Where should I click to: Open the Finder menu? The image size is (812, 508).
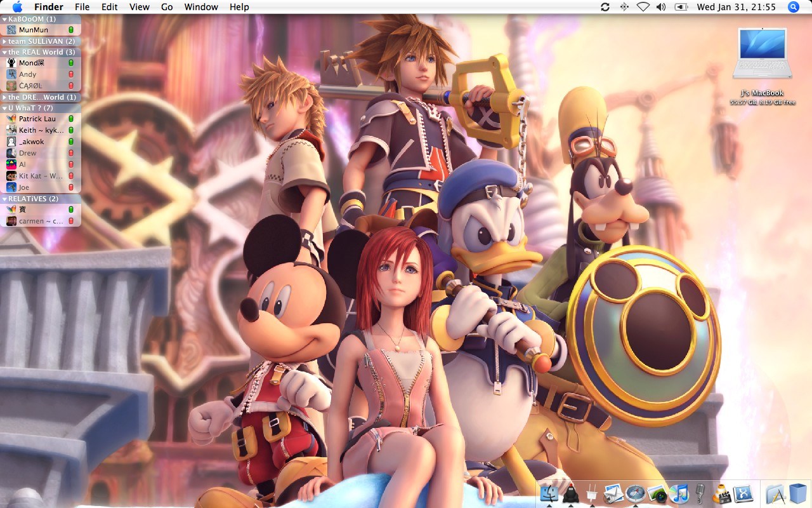49,7
